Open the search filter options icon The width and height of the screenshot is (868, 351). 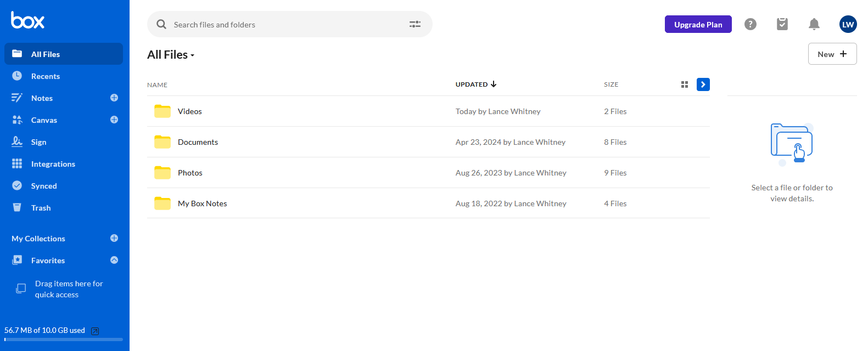(x=415, y=24)
